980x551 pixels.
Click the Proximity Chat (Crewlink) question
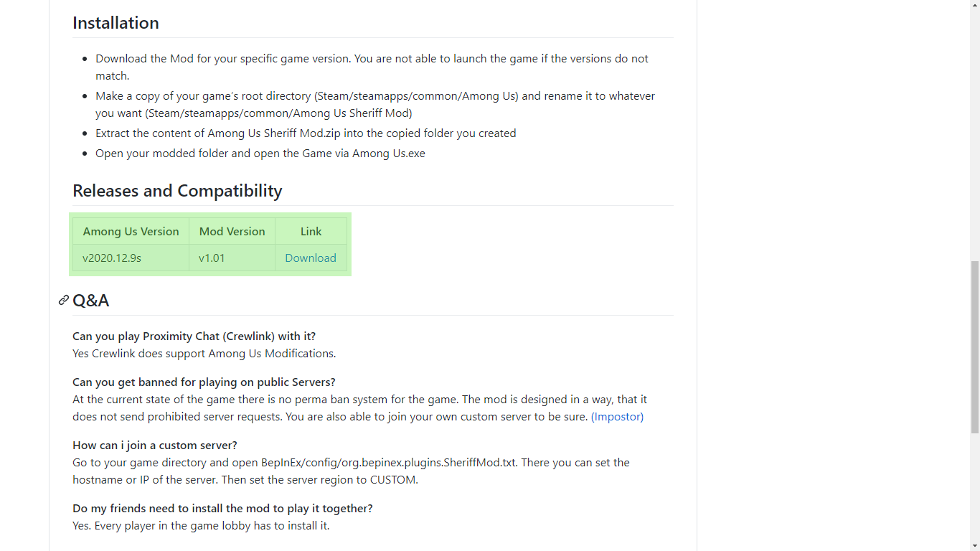pos(194,336)
